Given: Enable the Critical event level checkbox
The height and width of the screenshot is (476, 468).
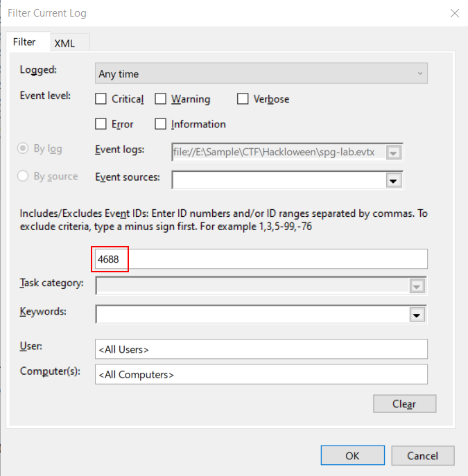Looking at the screenshot, I should click(101, 99).
